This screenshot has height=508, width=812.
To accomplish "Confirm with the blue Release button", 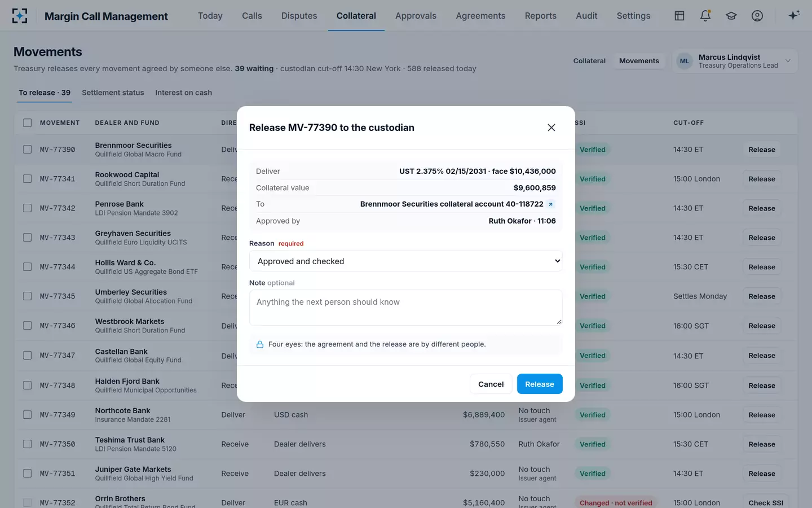I will [540, 384].
